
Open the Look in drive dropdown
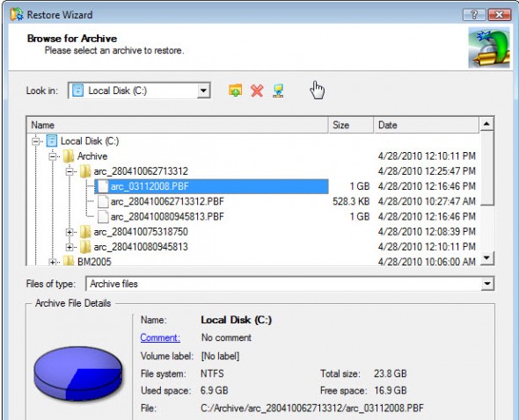tap(203, 91)
